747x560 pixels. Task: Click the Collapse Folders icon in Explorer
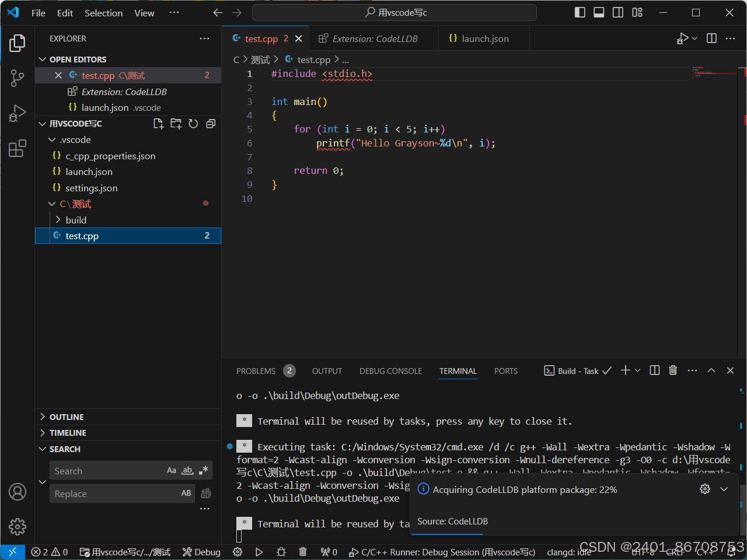tap(211, 123)
